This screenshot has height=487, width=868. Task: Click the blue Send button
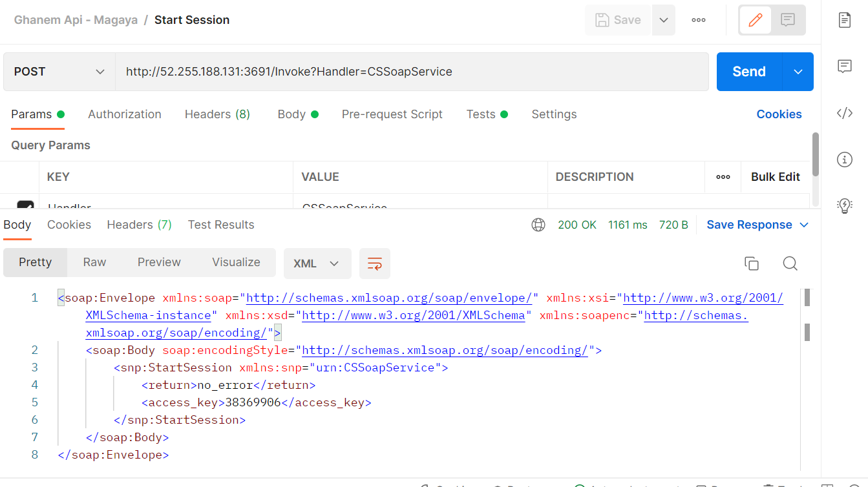click(x=748, y=72)
